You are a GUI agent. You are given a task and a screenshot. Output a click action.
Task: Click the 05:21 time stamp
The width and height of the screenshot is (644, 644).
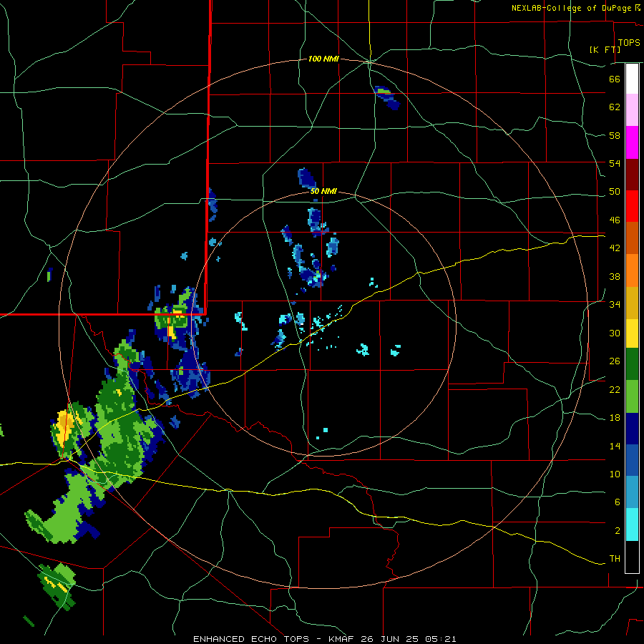(x=439, y=639)
